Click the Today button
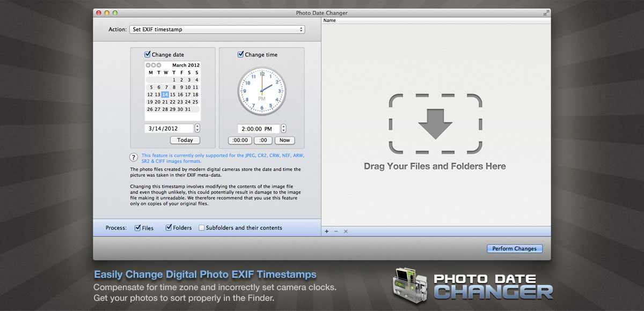Screen dimensions: 644x311 click(185, 140)
